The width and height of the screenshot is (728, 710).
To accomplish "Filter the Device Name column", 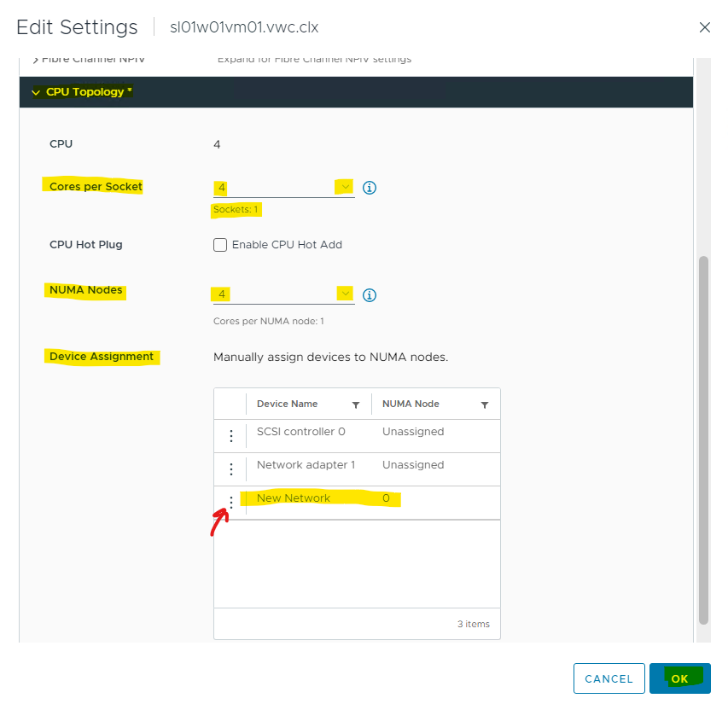I will click(x=356, y=404).
